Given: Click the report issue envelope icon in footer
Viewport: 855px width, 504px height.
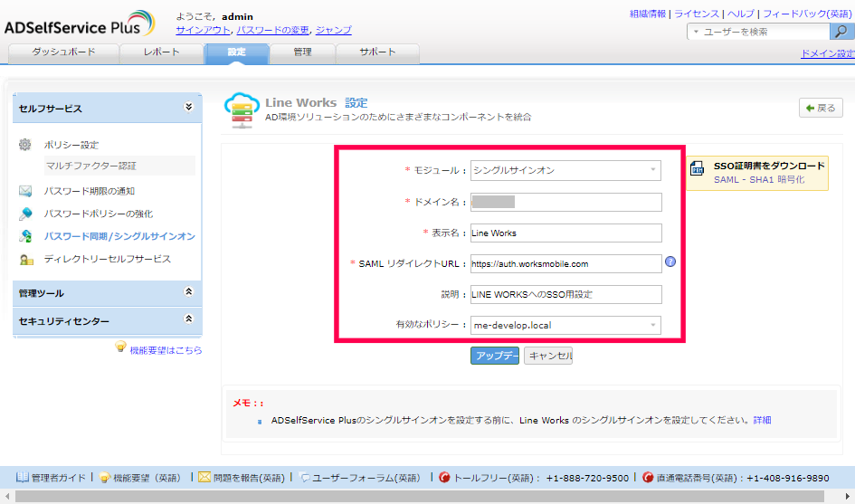Looking at the screenshot, I should pyautogui.click(x=204, y=477).
